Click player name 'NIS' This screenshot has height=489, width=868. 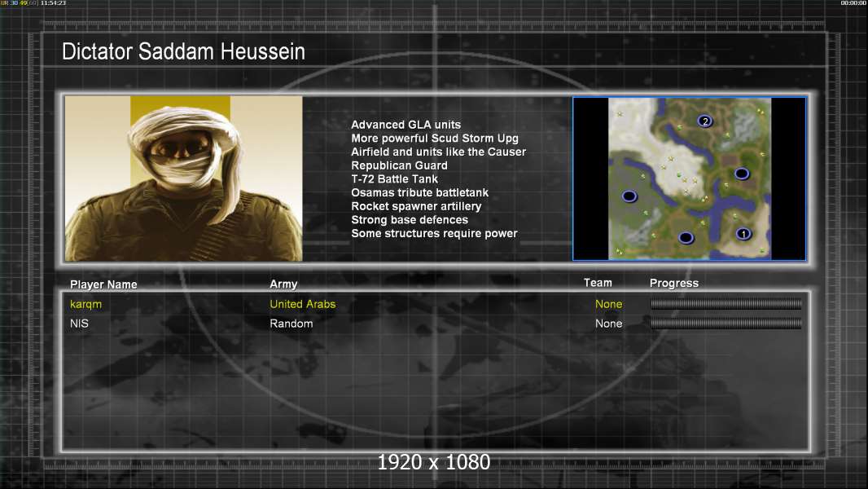[x=79, y=324]
